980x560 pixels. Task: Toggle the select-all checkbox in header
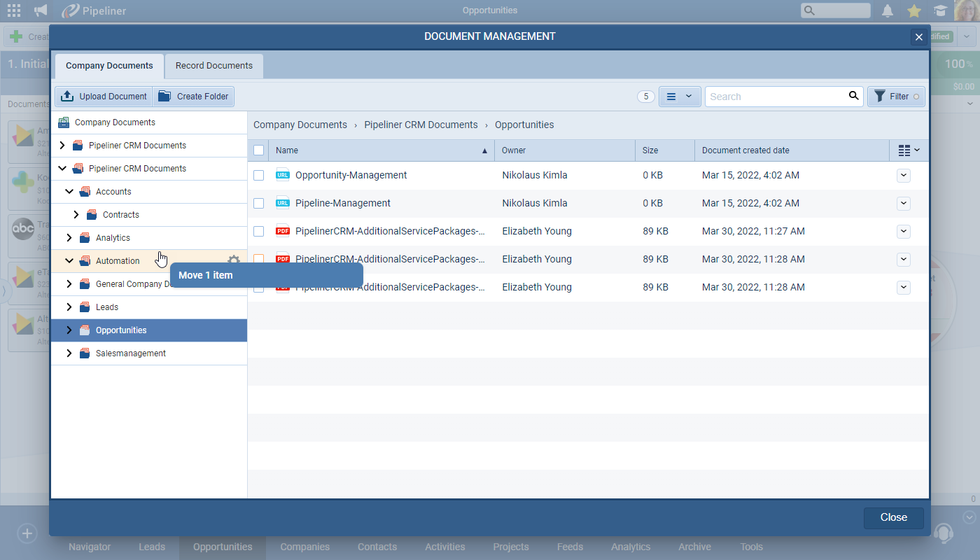click(x=259, y=150)
